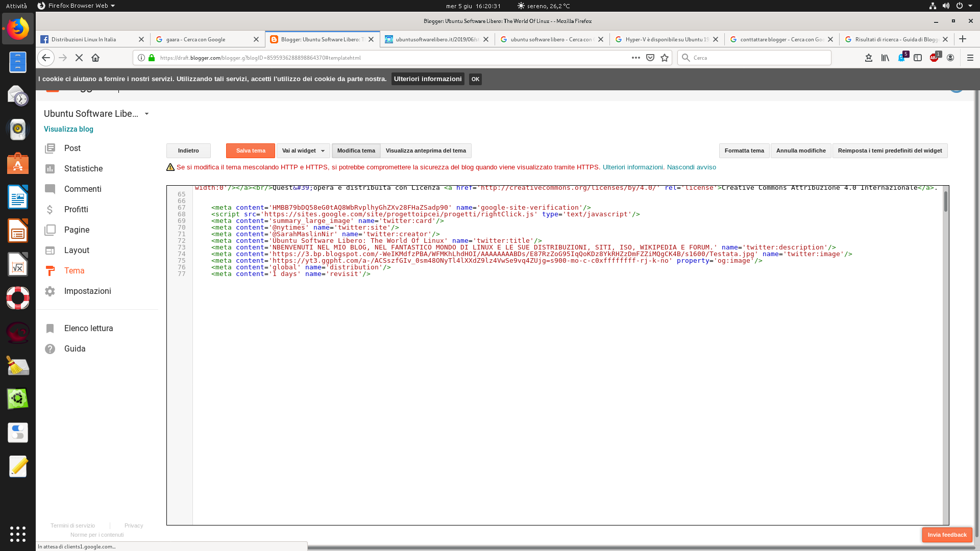
Task: Open the Firefox hamburger menu
Action: coord(970,58)
